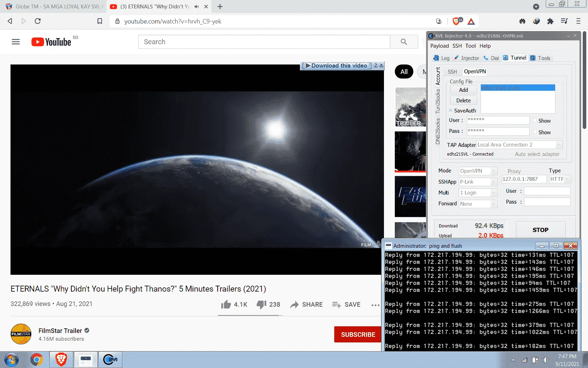Open the more actions ellipsis under video
Image resolution: width=588 pixels, height=368 pixels.
(x=375, y=305)
